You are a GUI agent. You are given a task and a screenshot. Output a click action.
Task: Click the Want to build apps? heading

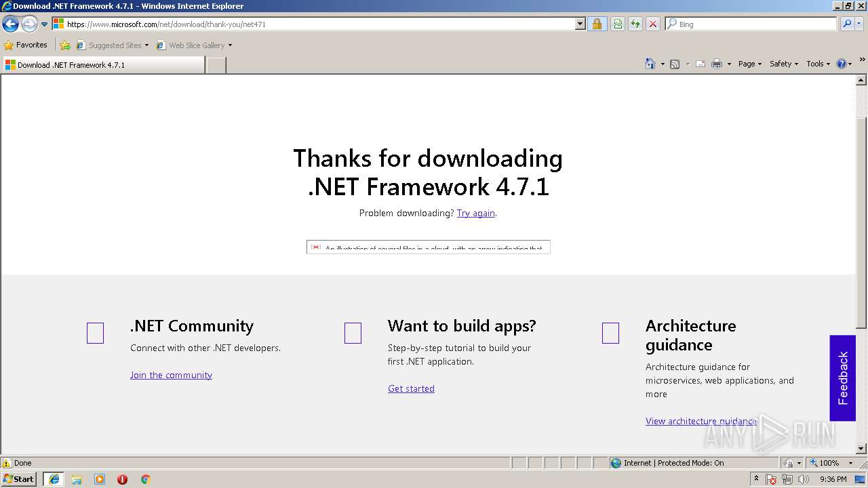tap(462, 325)
